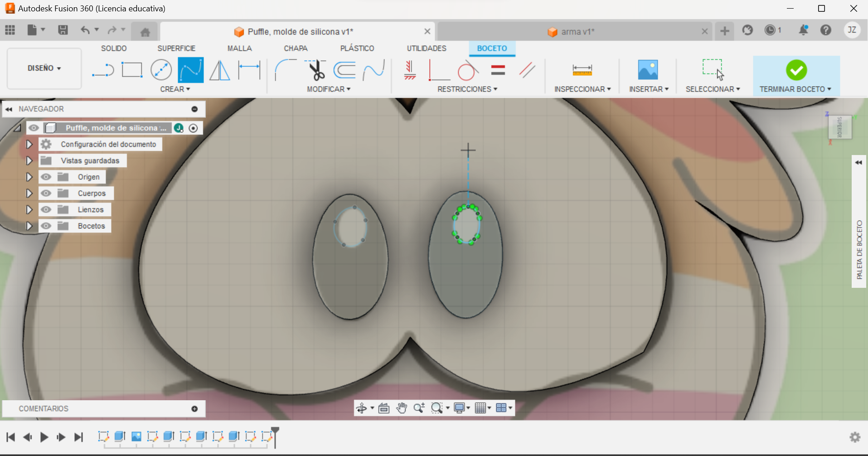Open the data panel grid icon
This screenshot has width=868, height=456.
tap(10, 30)
